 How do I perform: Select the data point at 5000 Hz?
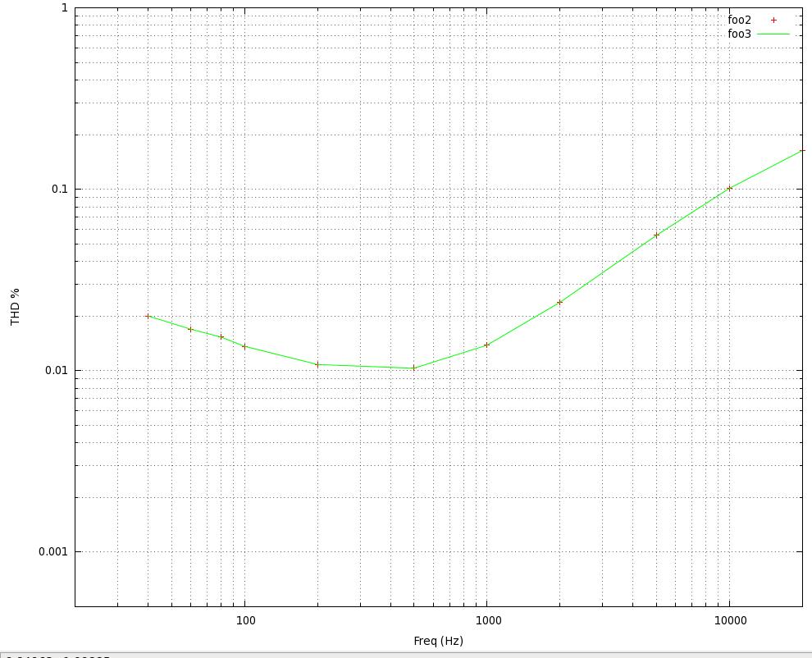click(x=657, y=235)
